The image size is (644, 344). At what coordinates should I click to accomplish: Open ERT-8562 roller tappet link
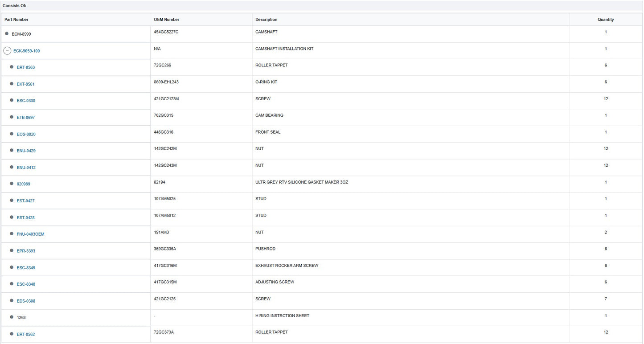click(x=26, y=334)
